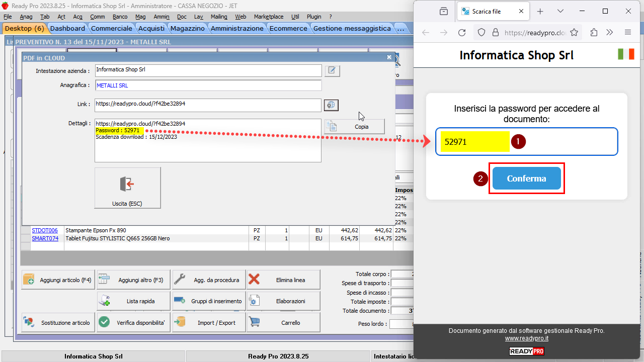Viewport: 644px width, 362px height.
Task: Click the browser password input field
Action: coord(526,142)
